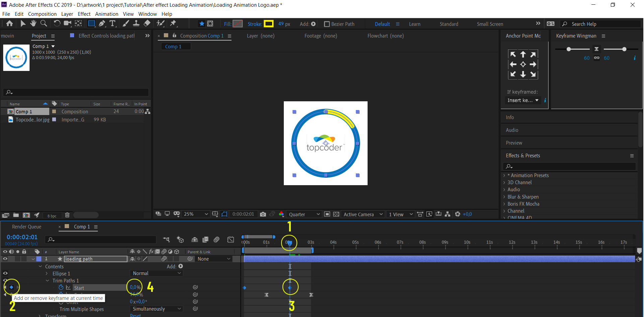Select the Rectangle shape tool
Image resolution: width=644 pixels, height=317 pixels.
click(x=91, y=23)
